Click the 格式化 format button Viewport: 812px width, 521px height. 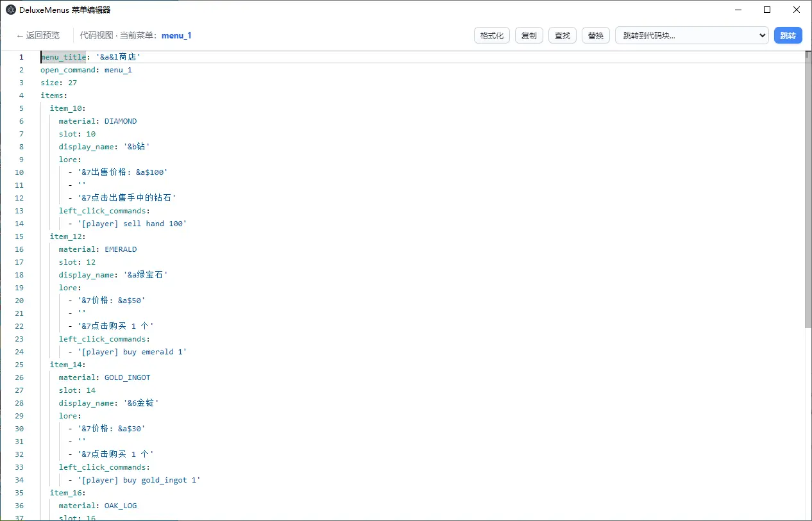click(x=492, y=35)
